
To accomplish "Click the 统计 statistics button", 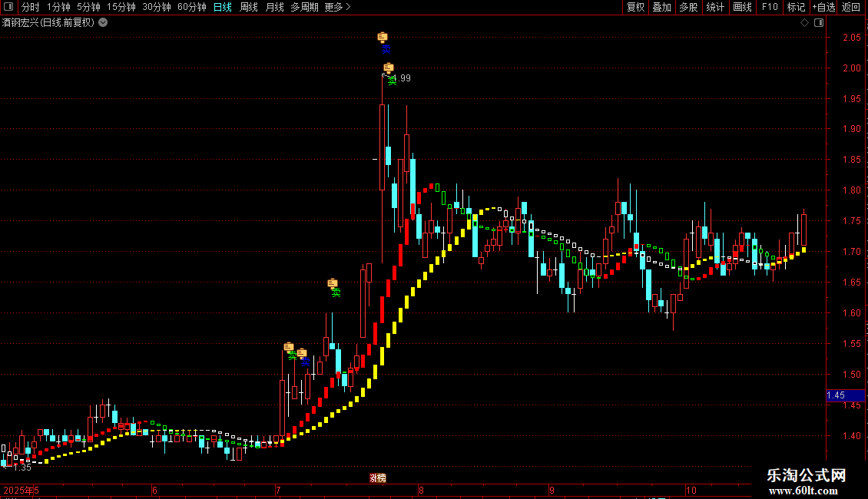I will 715,7.
